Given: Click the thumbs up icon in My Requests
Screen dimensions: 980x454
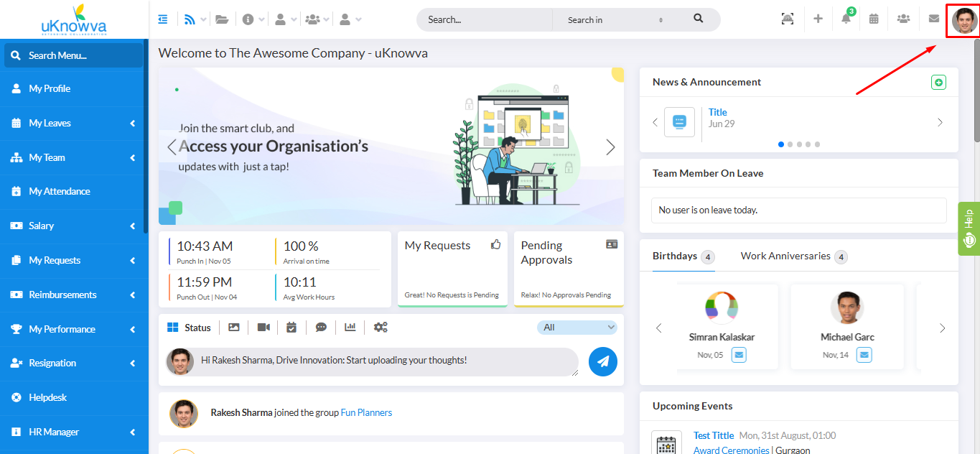Looking at the screenshot, I should point(495,244).
